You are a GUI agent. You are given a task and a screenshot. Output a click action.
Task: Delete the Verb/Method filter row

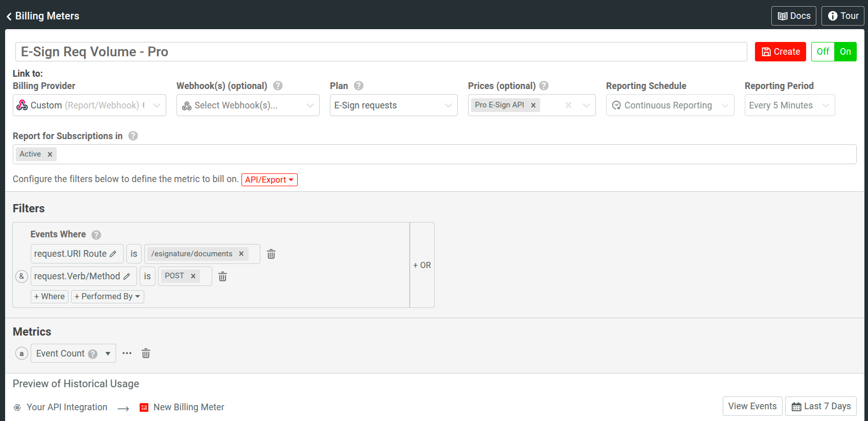[222, 276]
